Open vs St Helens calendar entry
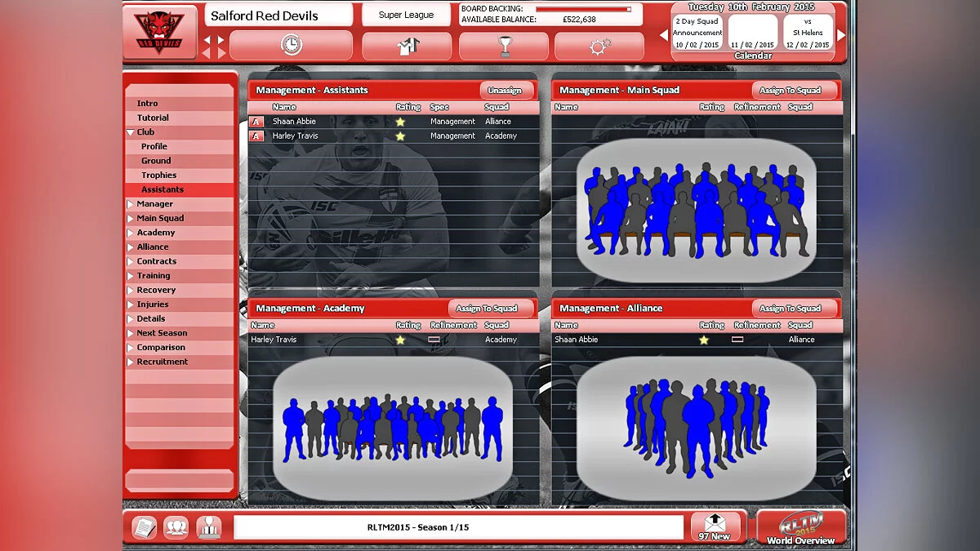 click(808, 33)
